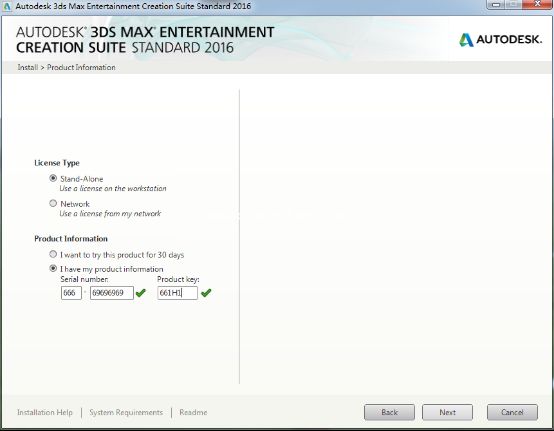Click the Product key input field
The image size is (554, 431).
(177, 293)
